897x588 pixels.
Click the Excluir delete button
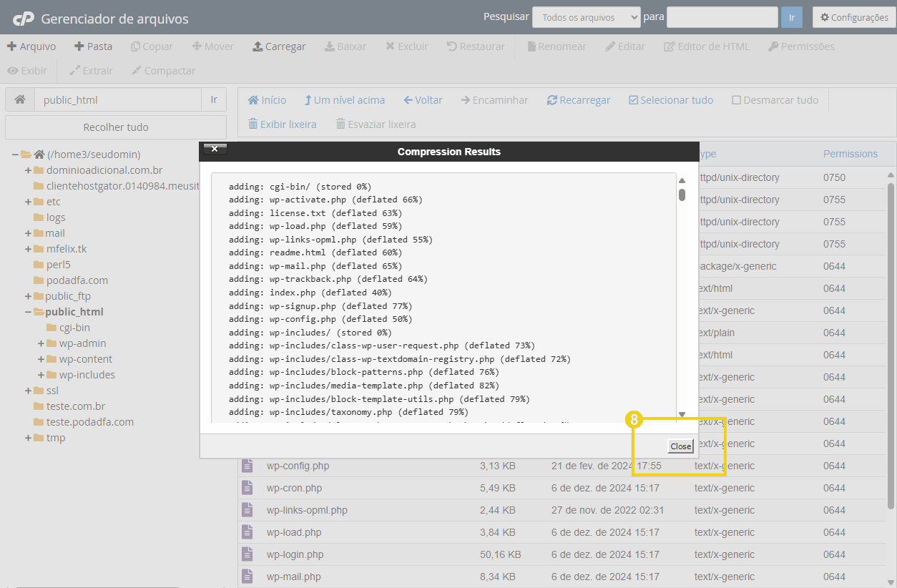[x=406, y=46]
